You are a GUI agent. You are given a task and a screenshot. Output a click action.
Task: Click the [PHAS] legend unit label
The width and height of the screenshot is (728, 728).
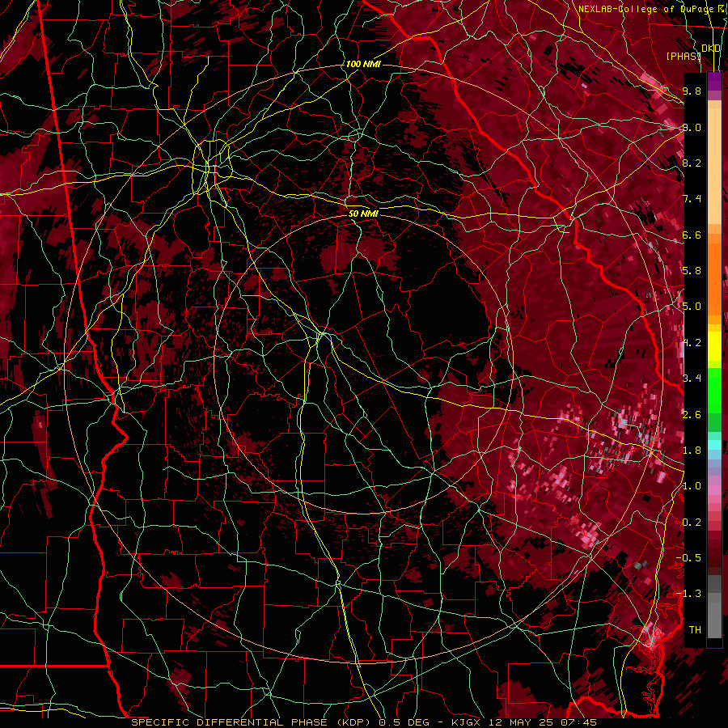684,56
